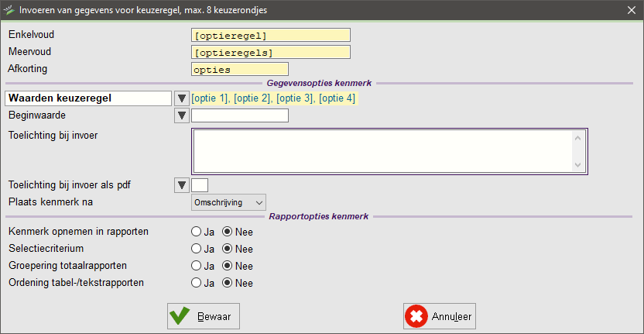Close the dialog with the X button
This screenshot has width=644, height=334.
click(632, 9)
